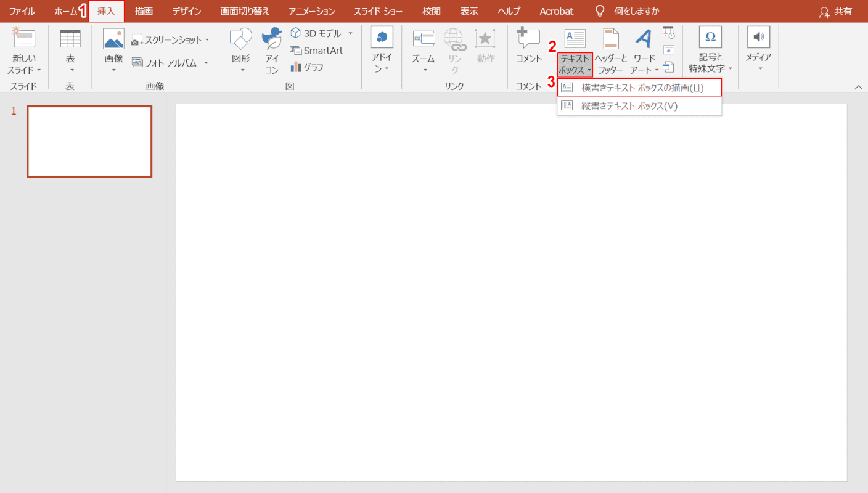
Task: Open the Text Box dropdown arrow
Action: tap(589, 70)
